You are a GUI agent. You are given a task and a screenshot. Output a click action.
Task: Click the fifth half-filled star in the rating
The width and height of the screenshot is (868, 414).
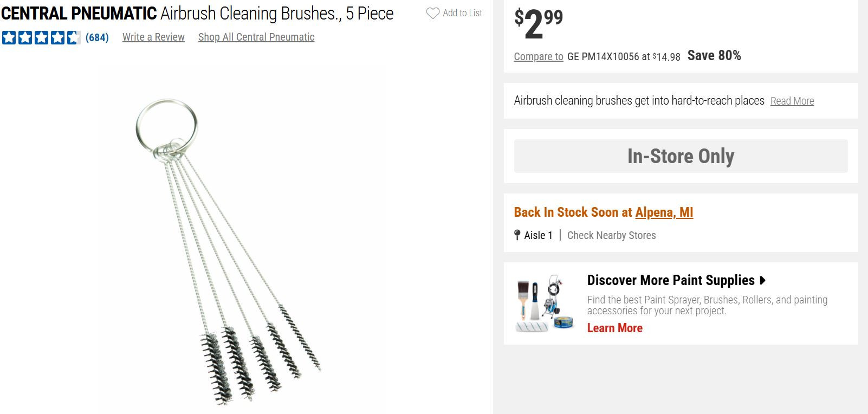click(73, 37)
